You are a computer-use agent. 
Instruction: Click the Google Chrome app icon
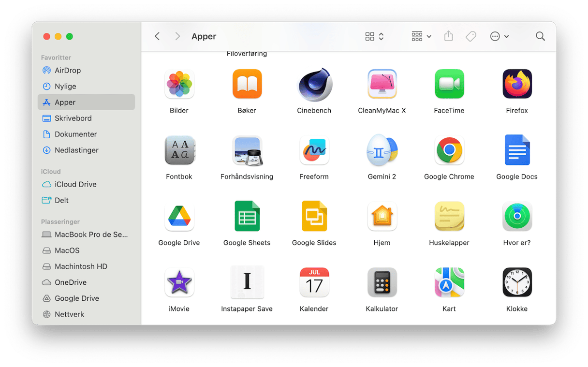pyautogui.click(x=449, y=150)
